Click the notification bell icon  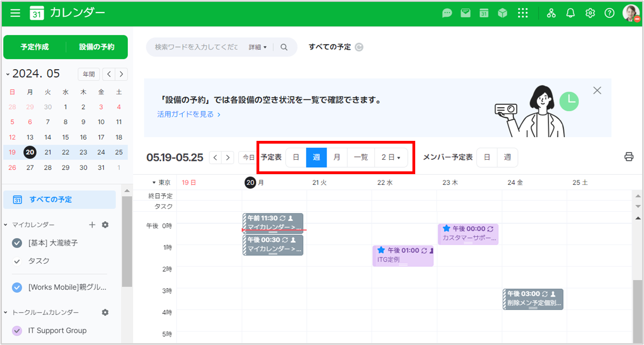click(571, 13)
